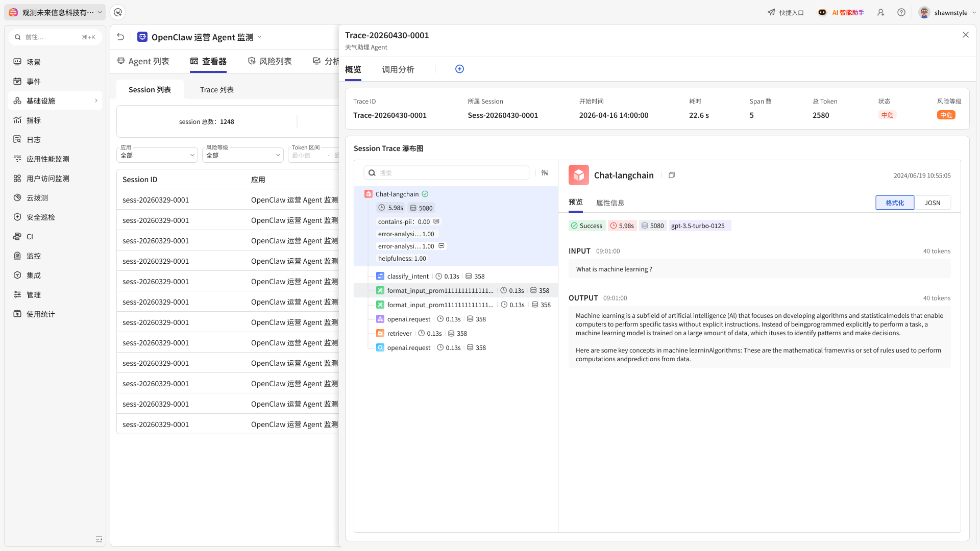Click the filter settings icon beside trace search
The width and height of the screenshot is (980, 551).
coord(545,173)
